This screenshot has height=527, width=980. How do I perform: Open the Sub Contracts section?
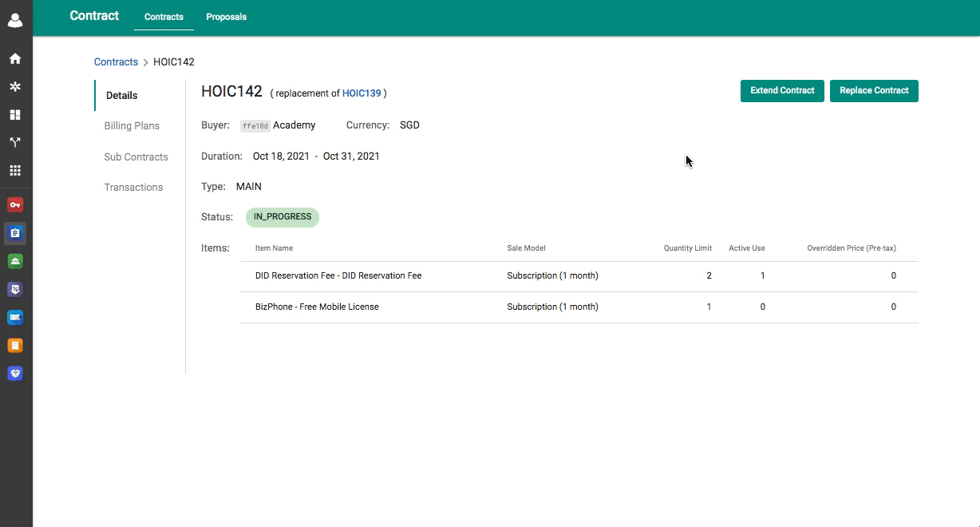coord(136,157)
